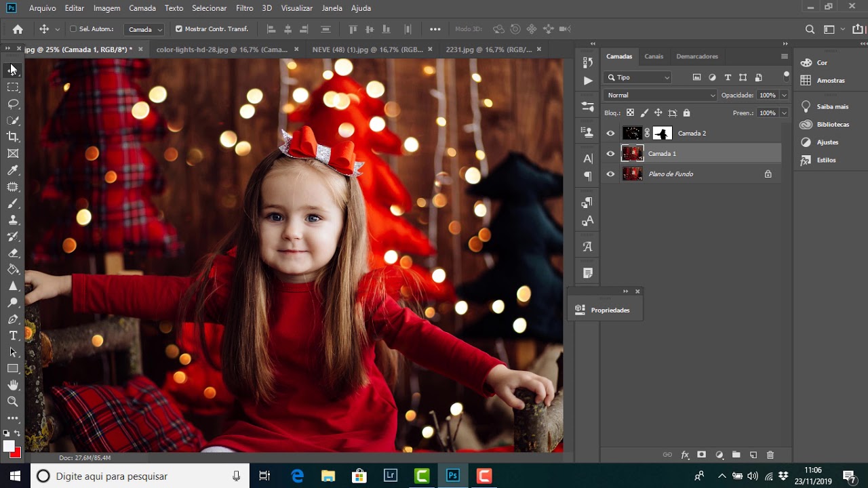The width and height of the screenshot is (868, 488).
Task: Open the Estilos panel
Action: click(x=818, y=161)
